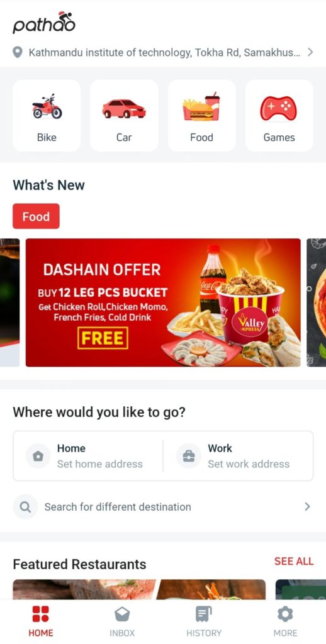Select the Home tab
Screen dimensions: 326x644
coord(41,622)
